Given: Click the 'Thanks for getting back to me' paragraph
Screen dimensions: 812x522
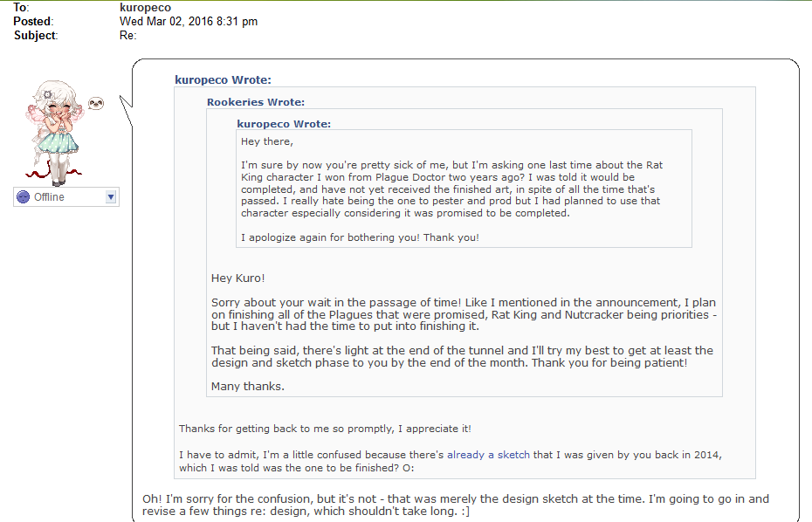Looking at the screenshot, I should click(x=325, y=429).
